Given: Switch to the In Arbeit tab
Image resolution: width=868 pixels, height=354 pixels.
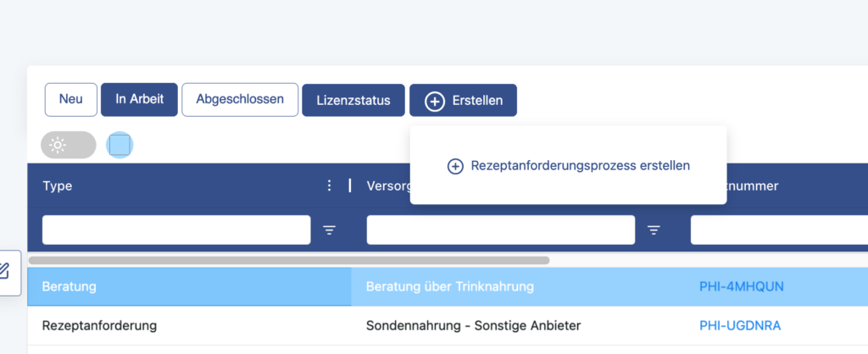Looking at the screenshot, I should pos(140,100).
